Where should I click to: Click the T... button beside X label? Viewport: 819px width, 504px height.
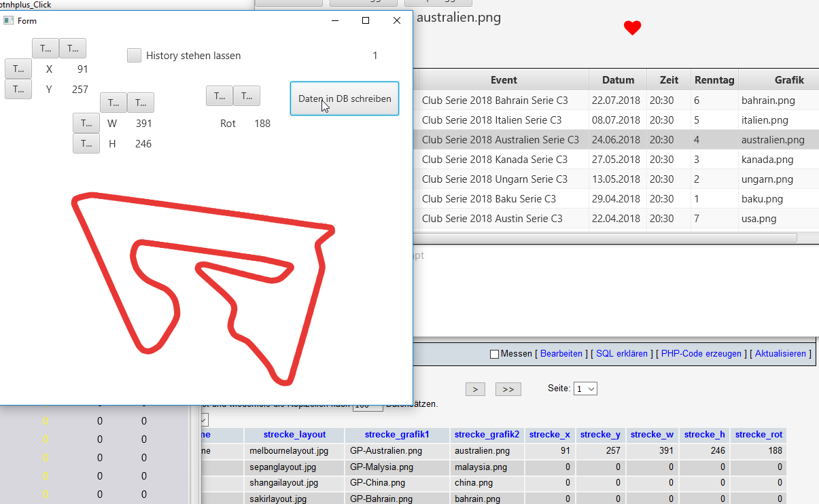(18, 69)
